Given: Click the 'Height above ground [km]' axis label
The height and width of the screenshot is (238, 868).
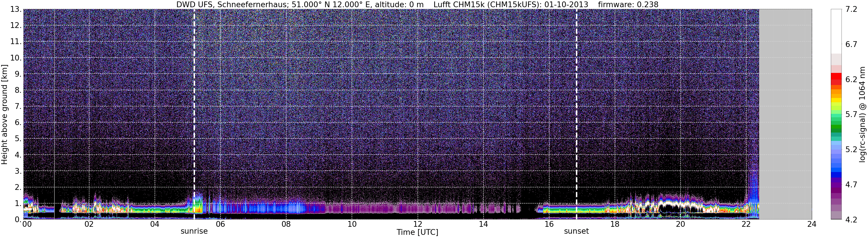Looking at the screenshot, I should click(4, 114).
